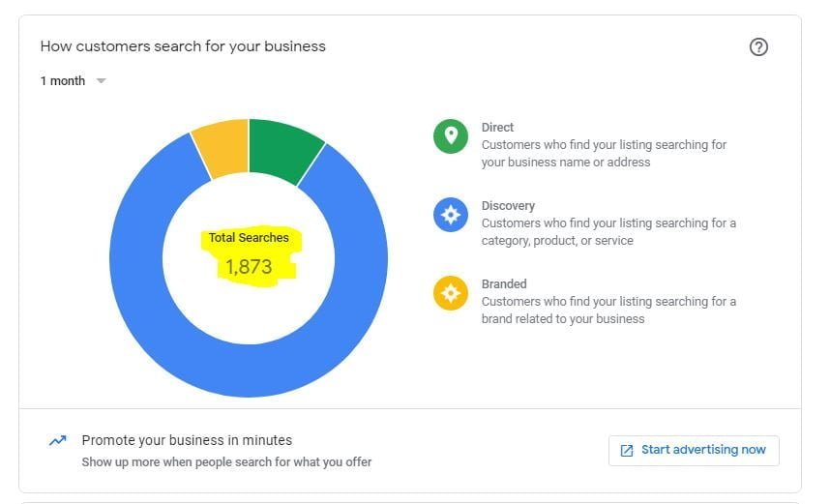Open the 1 month period dropdown

point(63,81)
